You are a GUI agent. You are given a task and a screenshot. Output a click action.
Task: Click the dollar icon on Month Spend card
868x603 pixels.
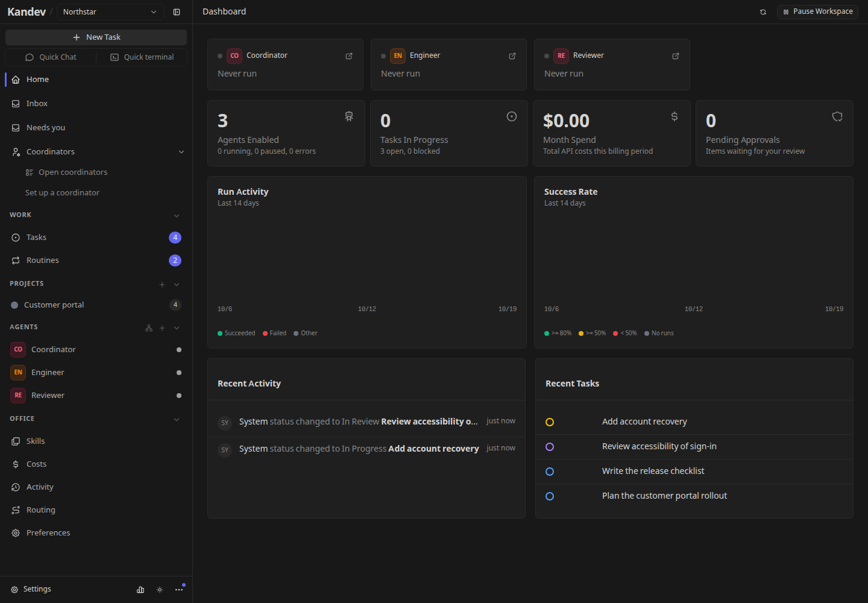(x=675, y=116)
